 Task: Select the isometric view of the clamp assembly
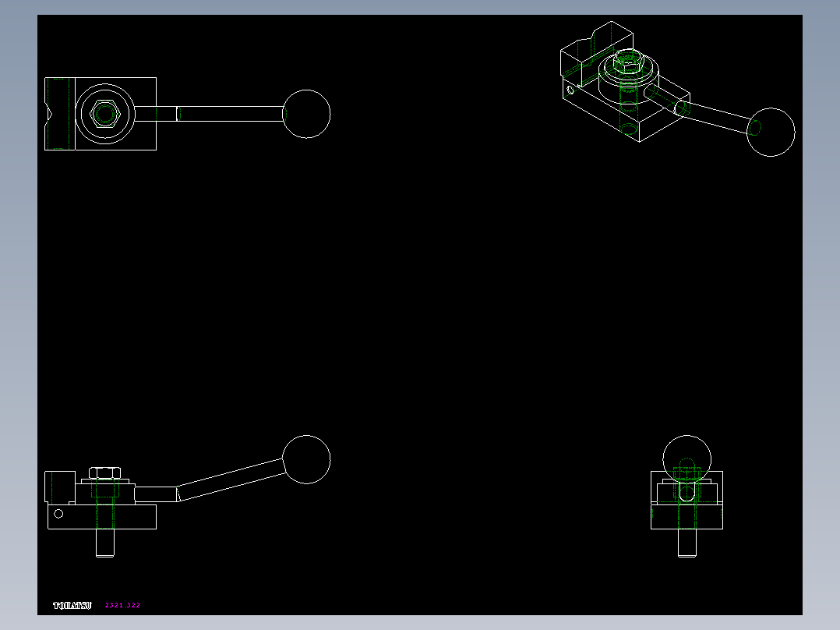pos(678,89)
